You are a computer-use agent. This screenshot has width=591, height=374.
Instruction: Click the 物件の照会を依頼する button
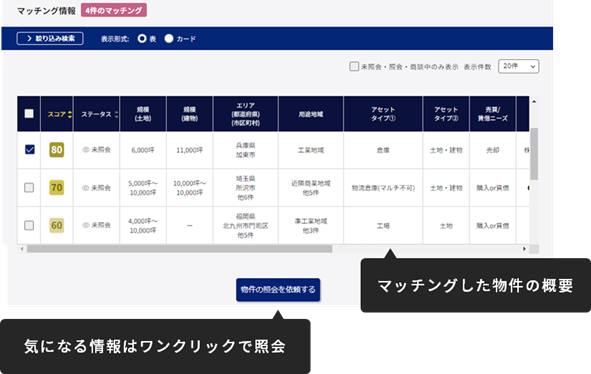(278, 290)
